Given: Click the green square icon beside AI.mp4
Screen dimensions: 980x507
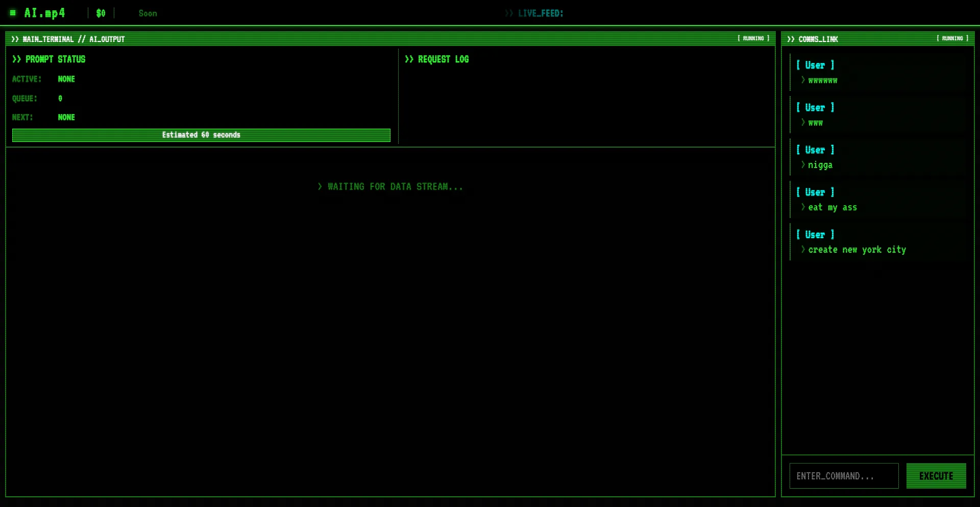Looking at the screenshot, I should point(13,13).
